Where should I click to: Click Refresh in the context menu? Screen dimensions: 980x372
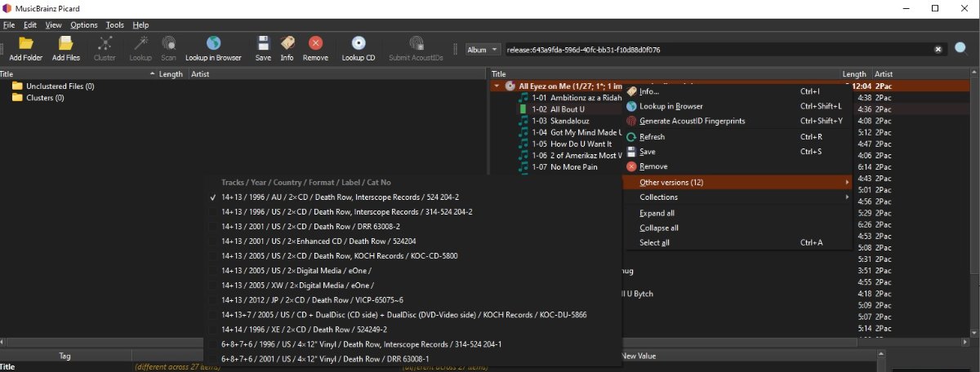652,137
